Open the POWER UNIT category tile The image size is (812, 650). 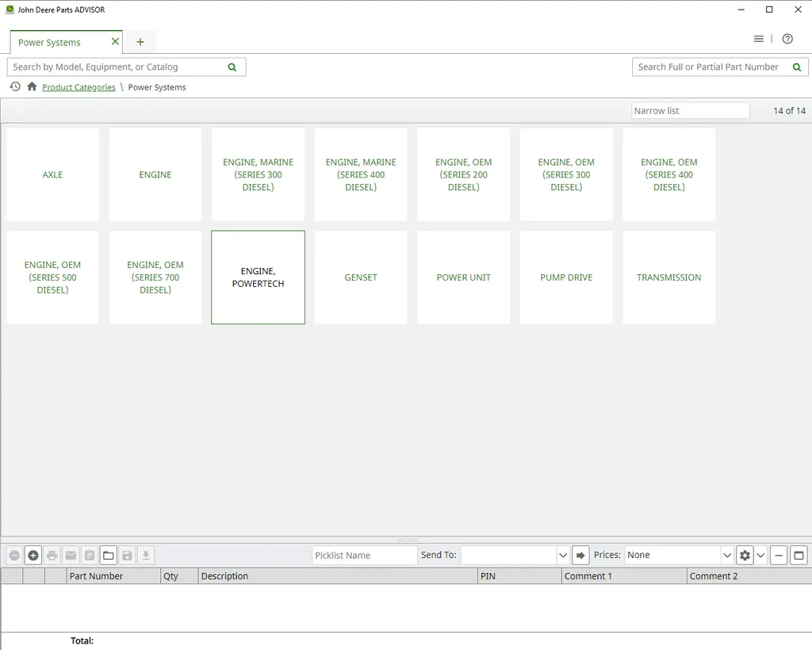point(463,277)
